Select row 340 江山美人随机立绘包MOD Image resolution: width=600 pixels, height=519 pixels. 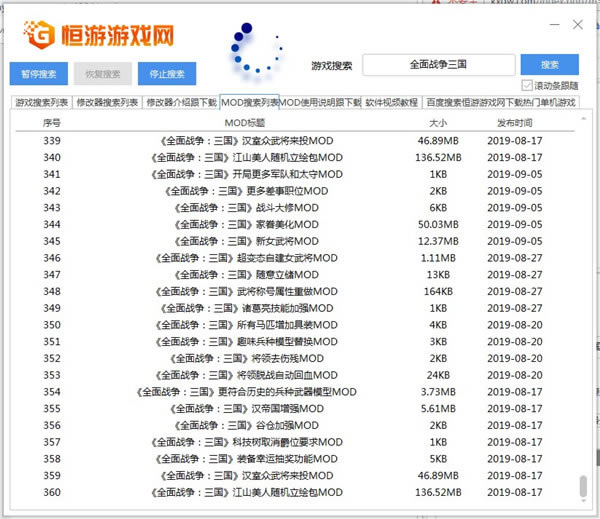(x=295, y=158)
